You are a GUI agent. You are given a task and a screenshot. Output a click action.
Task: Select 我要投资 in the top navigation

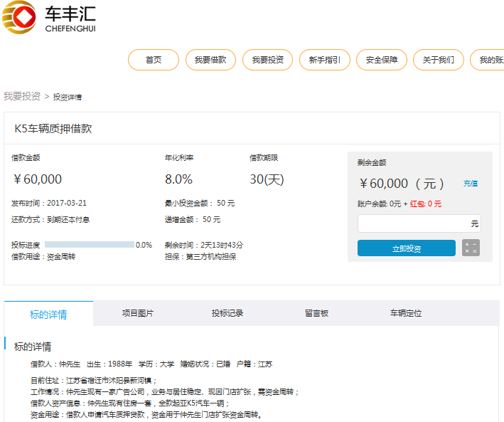point(267,60)
